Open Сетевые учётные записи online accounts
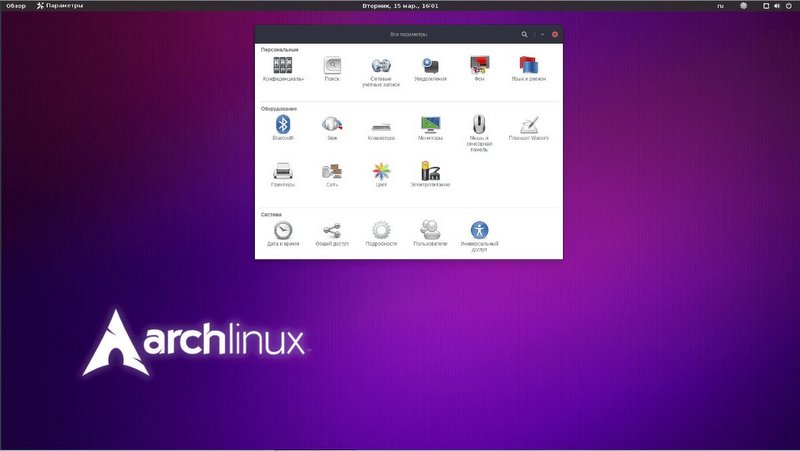Viewport: 800px width, 451px height. point(381,72)
